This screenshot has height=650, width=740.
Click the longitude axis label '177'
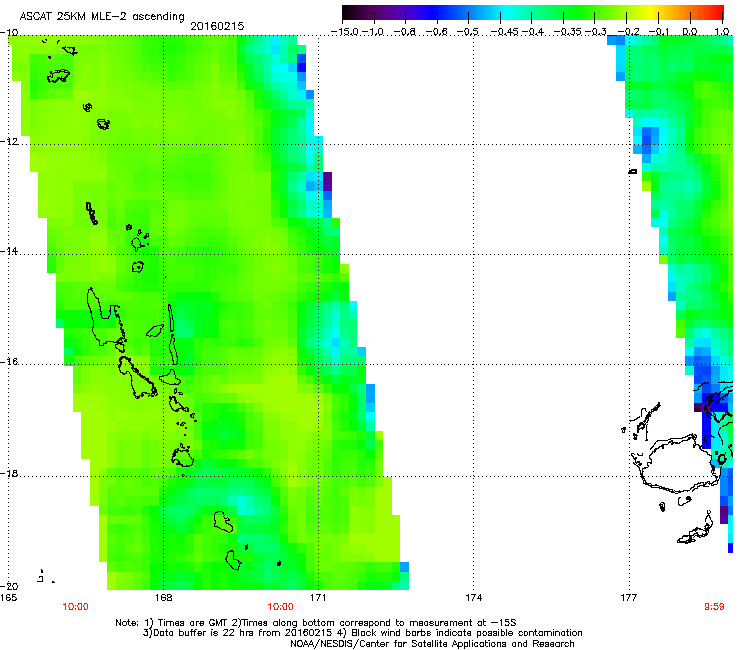(629, 598)
